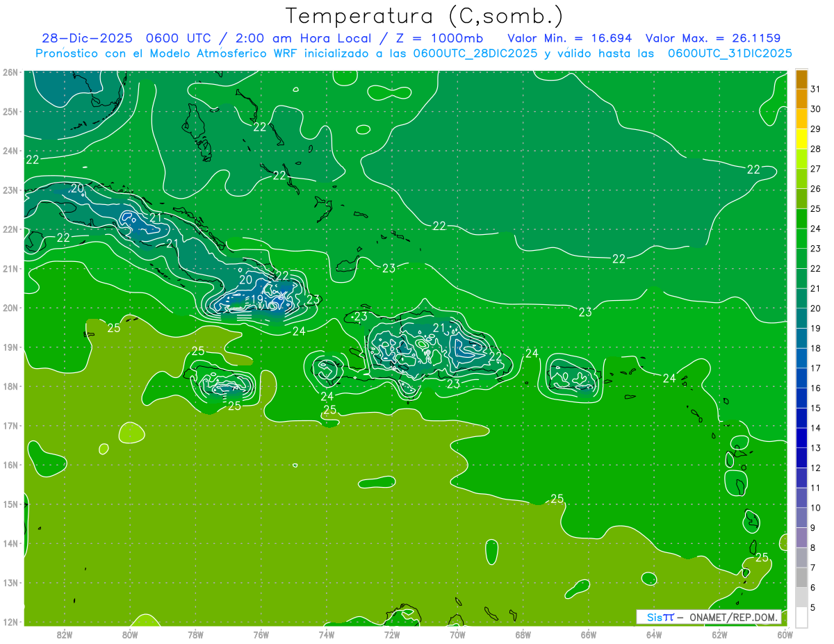The height and width of the screenshot is (644, 834).
Task: Click the '64W' longitude axis label
Action: [x=654, y=634]
